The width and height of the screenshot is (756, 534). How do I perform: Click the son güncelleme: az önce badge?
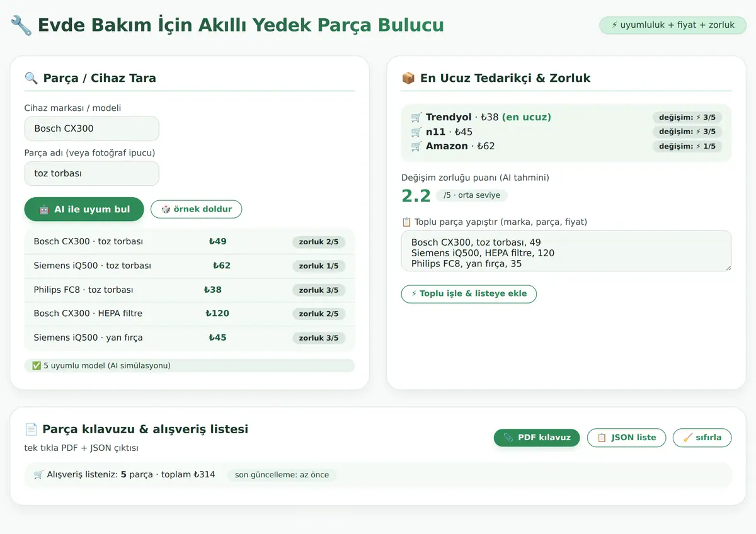[282, 475]
